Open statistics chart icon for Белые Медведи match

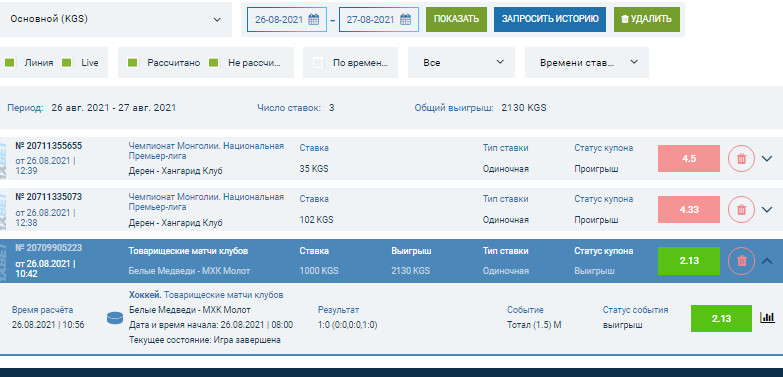click(767, 318)
